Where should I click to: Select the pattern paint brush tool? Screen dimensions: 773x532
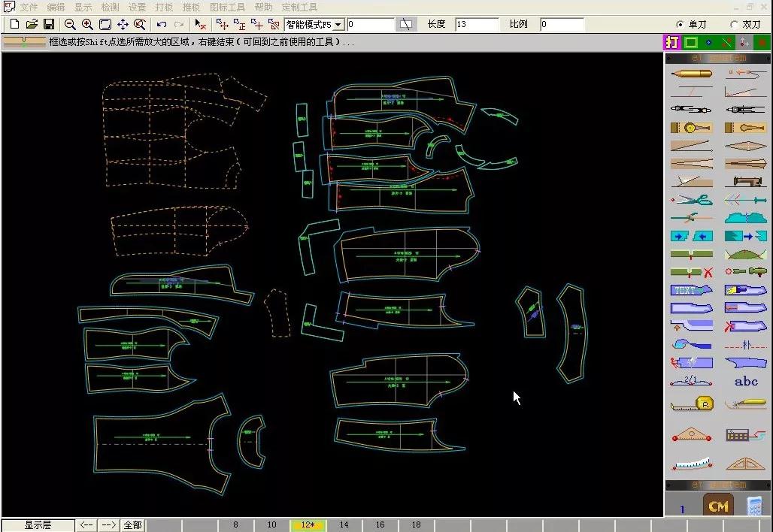pyautogui.click(x=745, y=290)
